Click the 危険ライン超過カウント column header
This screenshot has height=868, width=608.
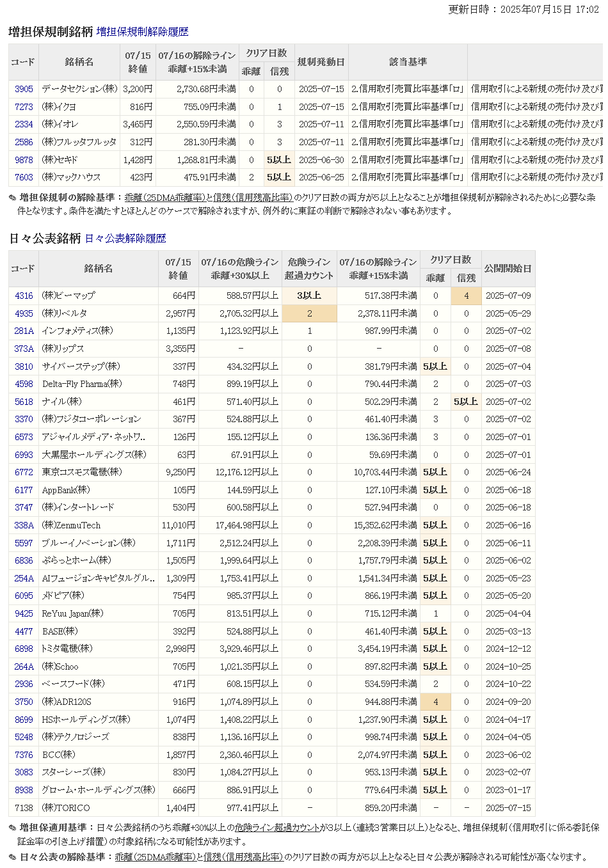pyautogui.click(x=309, y=269)
